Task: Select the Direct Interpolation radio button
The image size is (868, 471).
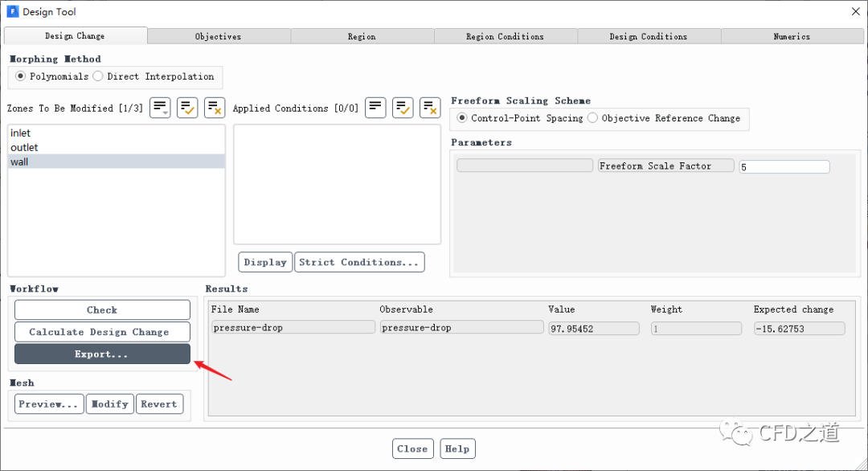Action: pyautogui.click(x=98, y=76)
